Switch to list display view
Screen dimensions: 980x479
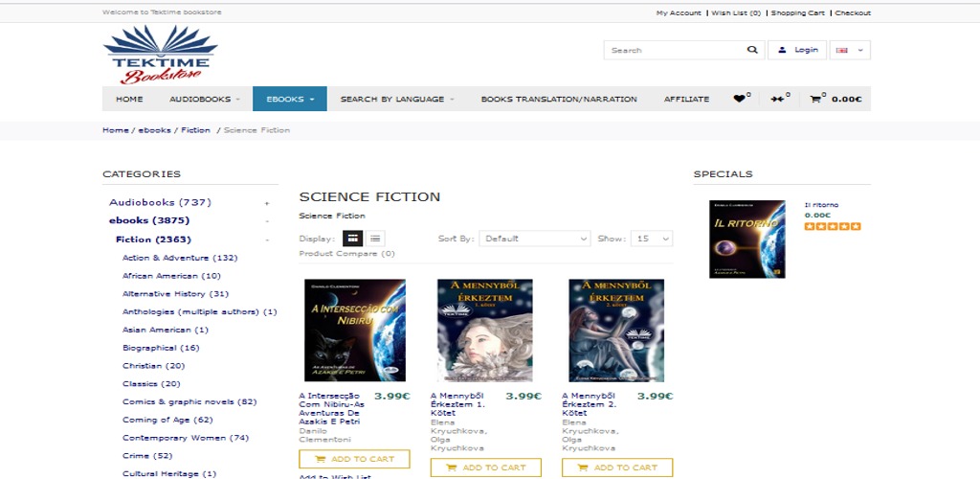(375, 239)
